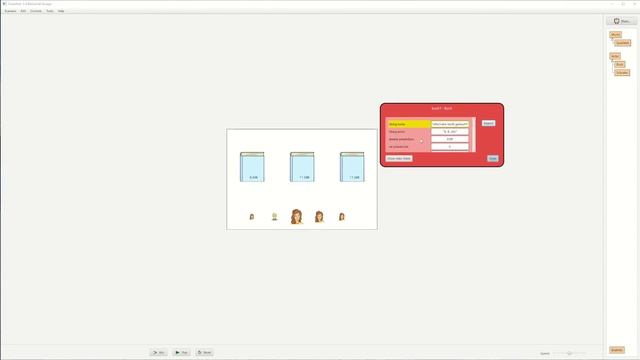This screenshot has width=640, height=360.
Task: Open the Scenario menu
Action: pos(10,11)
